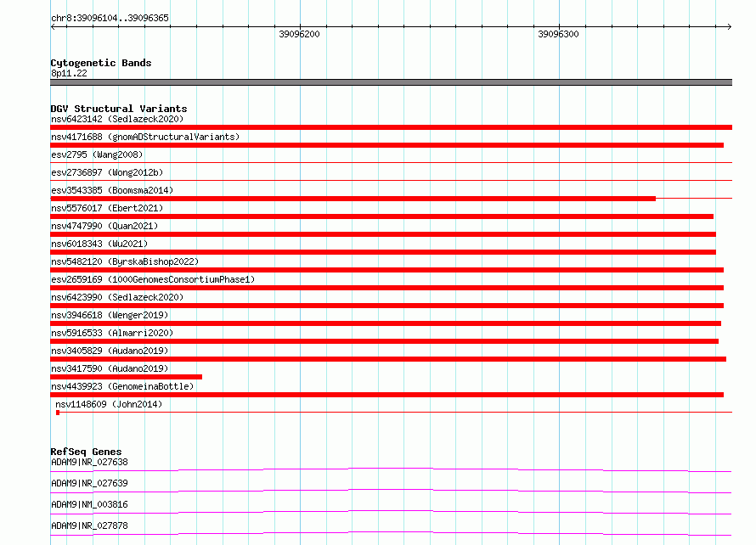Click label esv2659169 (1000GenomesConsortiumPhase1)
This screenshot has height=545, width=756.
tap(153, 279)
